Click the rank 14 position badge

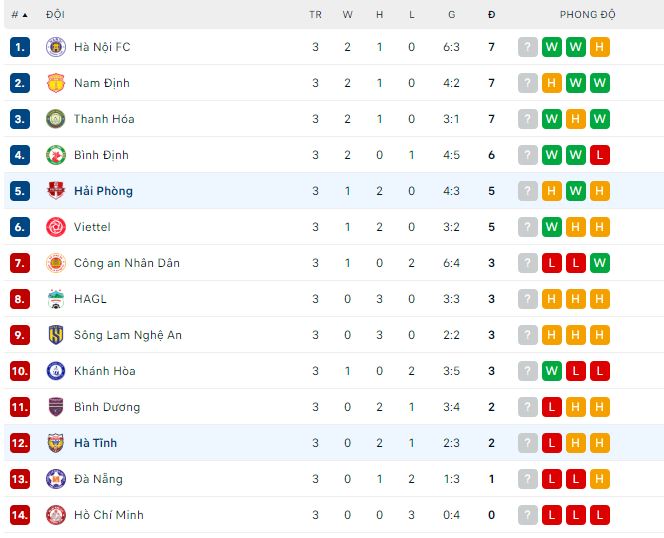click(x=20, y=515)
